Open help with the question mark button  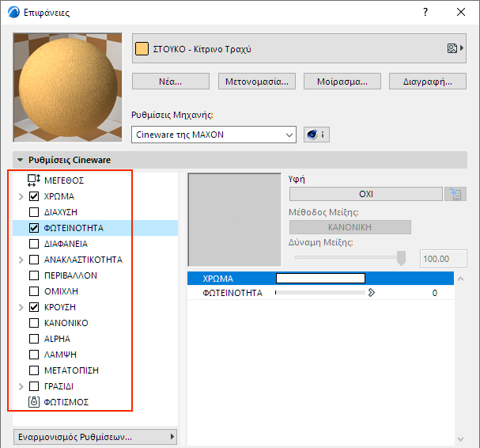tap(425, 12)
